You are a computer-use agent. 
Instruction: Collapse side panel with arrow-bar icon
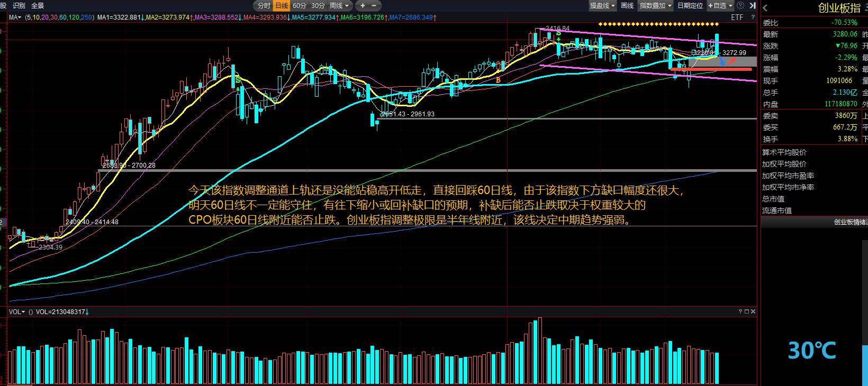752,6
